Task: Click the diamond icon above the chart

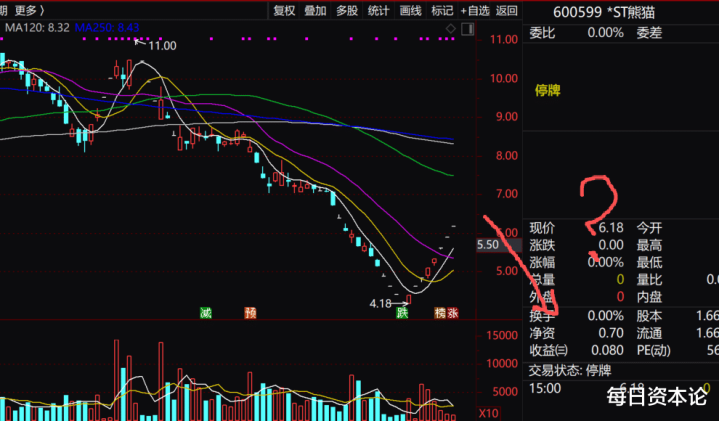Action: (451, 29)
